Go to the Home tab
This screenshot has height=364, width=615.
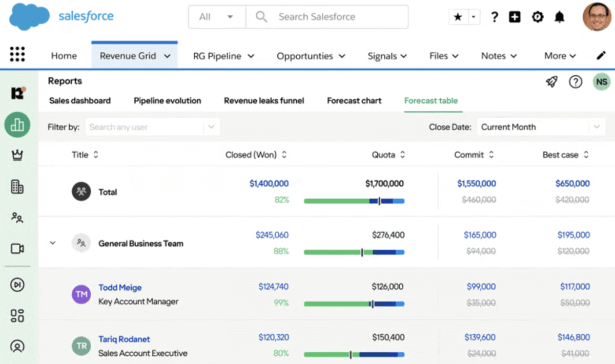pyautogui.click(x=64, y=56)
